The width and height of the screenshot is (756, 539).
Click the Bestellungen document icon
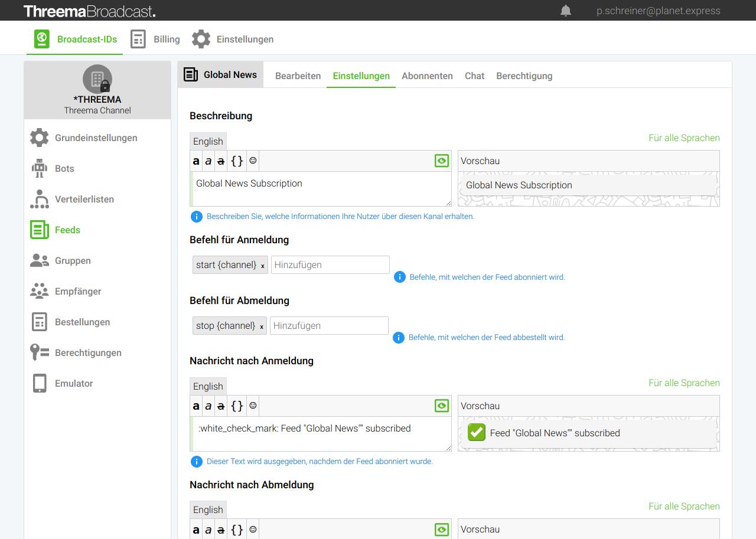pos(40,322)
